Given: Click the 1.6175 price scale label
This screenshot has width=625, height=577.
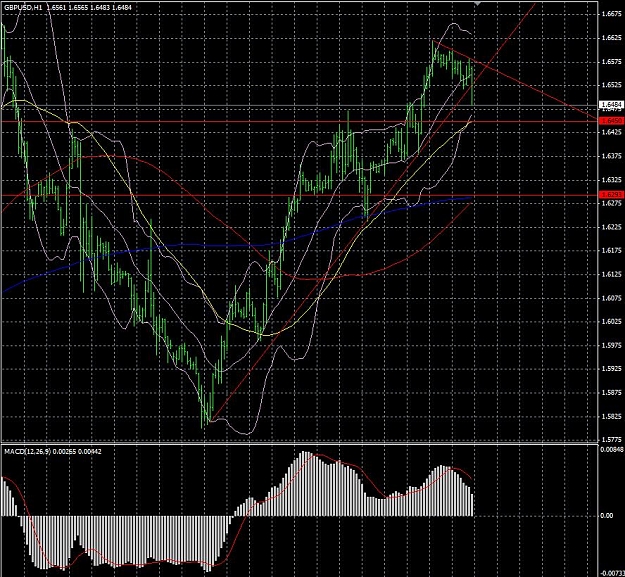Looking at the screenshot, I should (x=612, y=250).
